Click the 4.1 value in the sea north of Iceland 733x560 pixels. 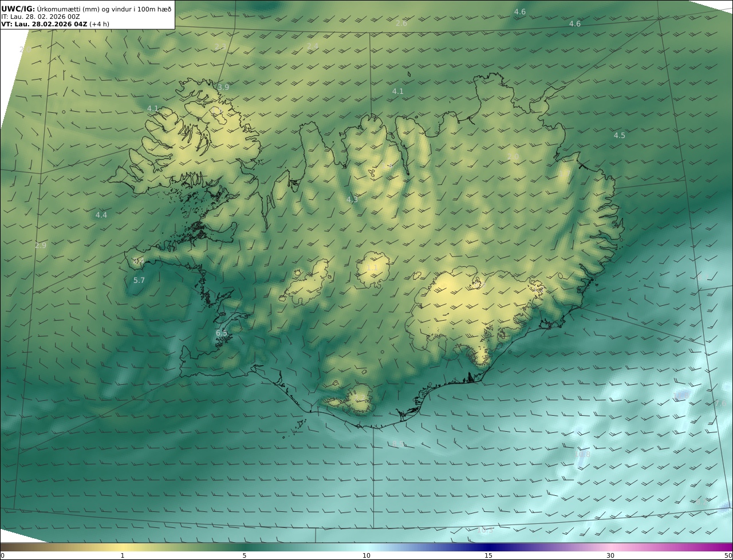point(397,92)
